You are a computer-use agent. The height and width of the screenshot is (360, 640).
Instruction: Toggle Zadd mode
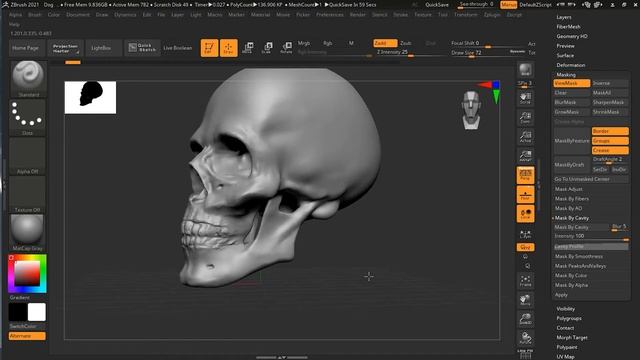pos(385,43)
